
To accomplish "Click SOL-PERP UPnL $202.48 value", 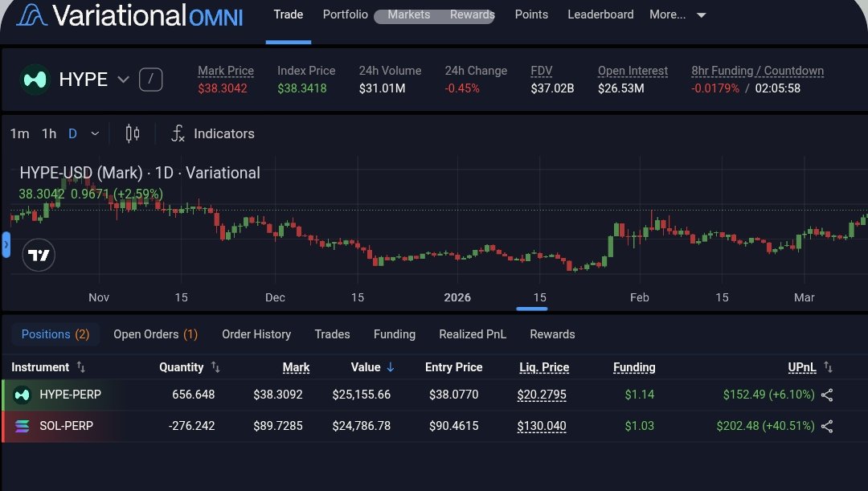I will 766,426.
